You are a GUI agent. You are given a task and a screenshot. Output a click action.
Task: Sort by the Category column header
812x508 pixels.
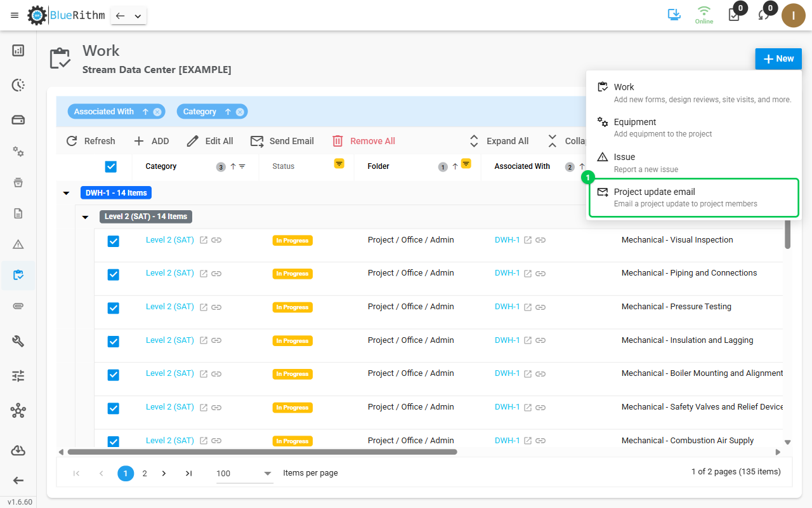[x=161, y=166]
